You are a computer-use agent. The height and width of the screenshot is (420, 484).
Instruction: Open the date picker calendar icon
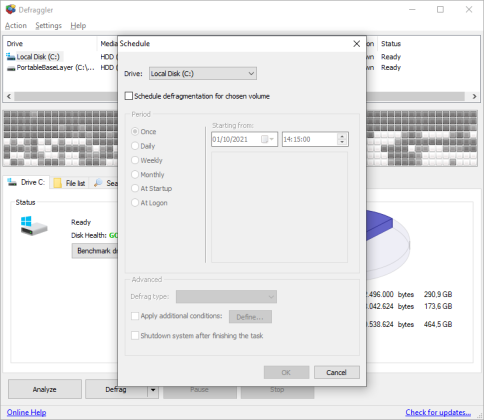pos(267,139)
